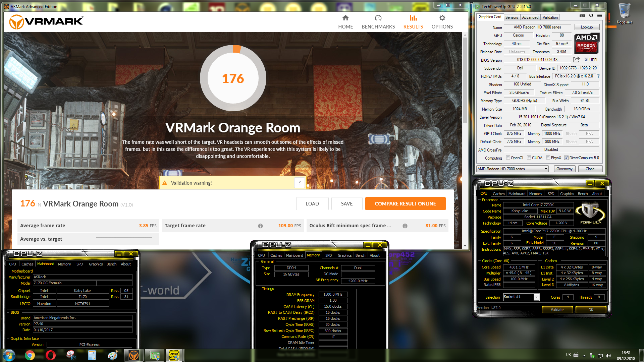
Task: Click the scroll down arrow in VRMark
Action: (465, 246)
